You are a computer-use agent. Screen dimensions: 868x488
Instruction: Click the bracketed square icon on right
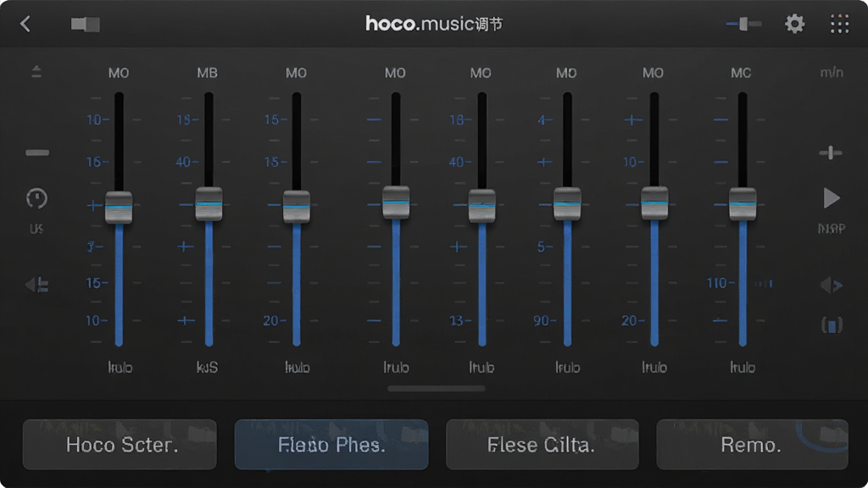pos(832,325)
